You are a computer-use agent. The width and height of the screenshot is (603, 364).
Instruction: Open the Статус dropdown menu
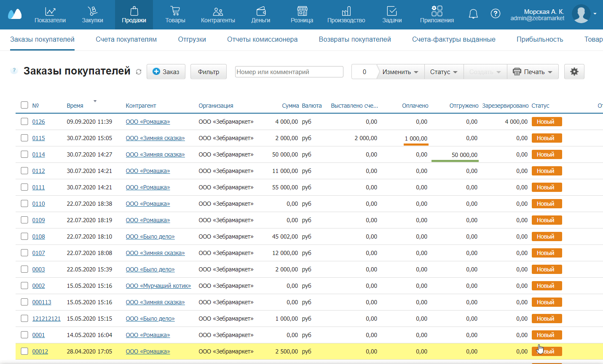(443, 72)
